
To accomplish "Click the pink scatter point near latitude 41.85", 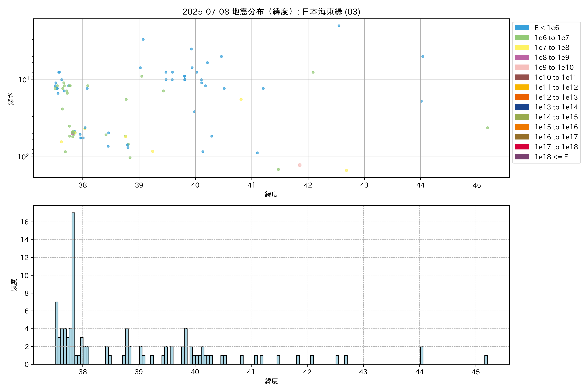I will (300, 165).
